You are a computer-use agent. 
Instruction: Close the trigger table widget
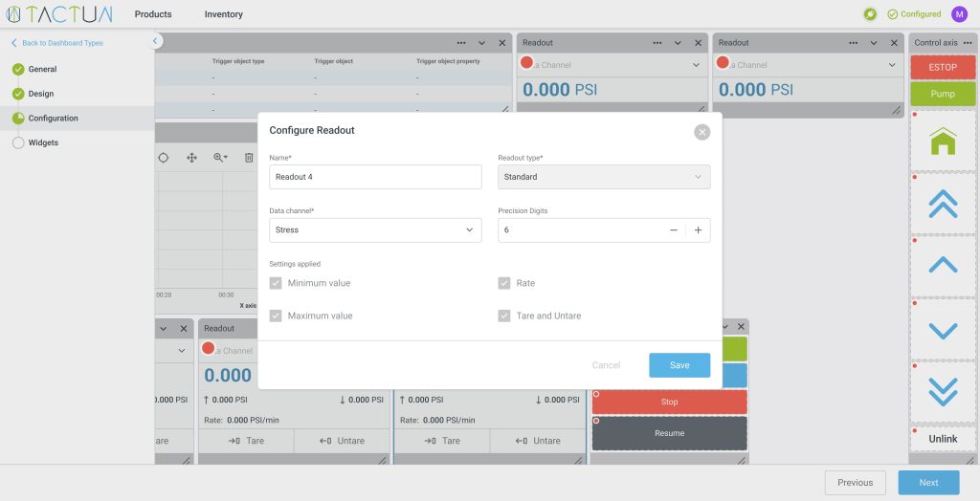click(x=501, y=43)
